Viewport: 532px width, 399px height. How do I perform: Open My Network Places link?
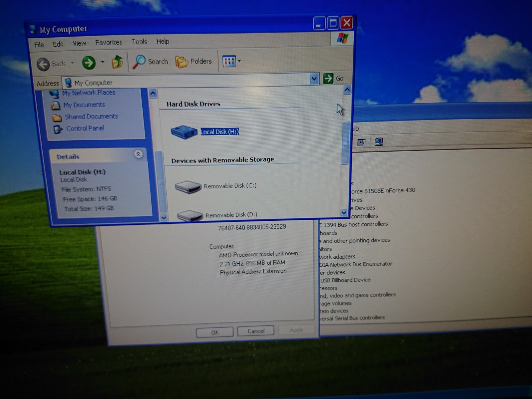pyautogui.click(x=89, y=93)
